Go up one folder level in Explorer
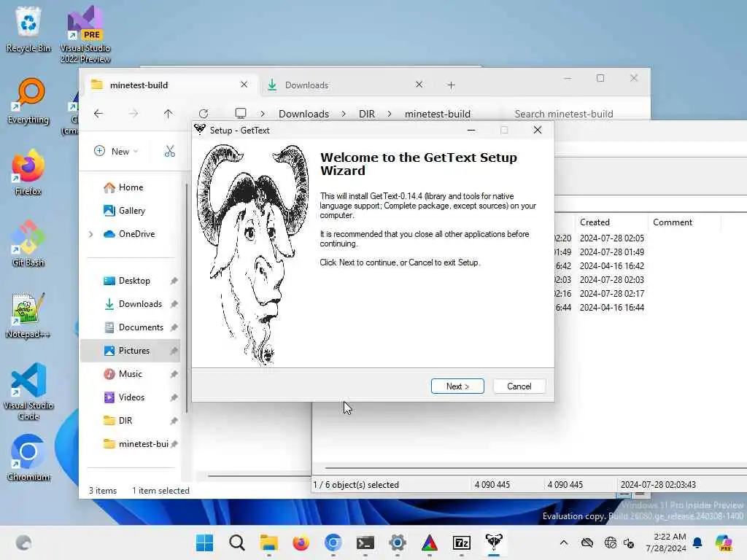Screen dimensions: 747x560 coord(169,113)
